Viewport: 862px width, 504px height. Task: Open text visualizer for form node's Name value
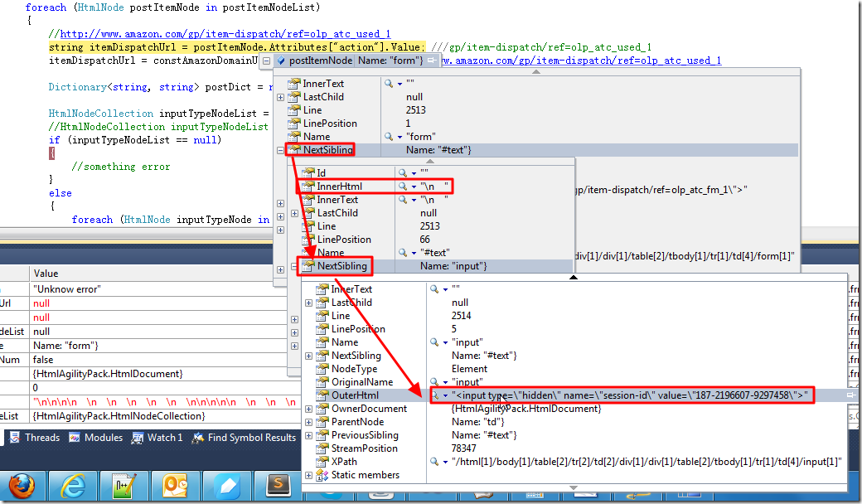(389, 136)
